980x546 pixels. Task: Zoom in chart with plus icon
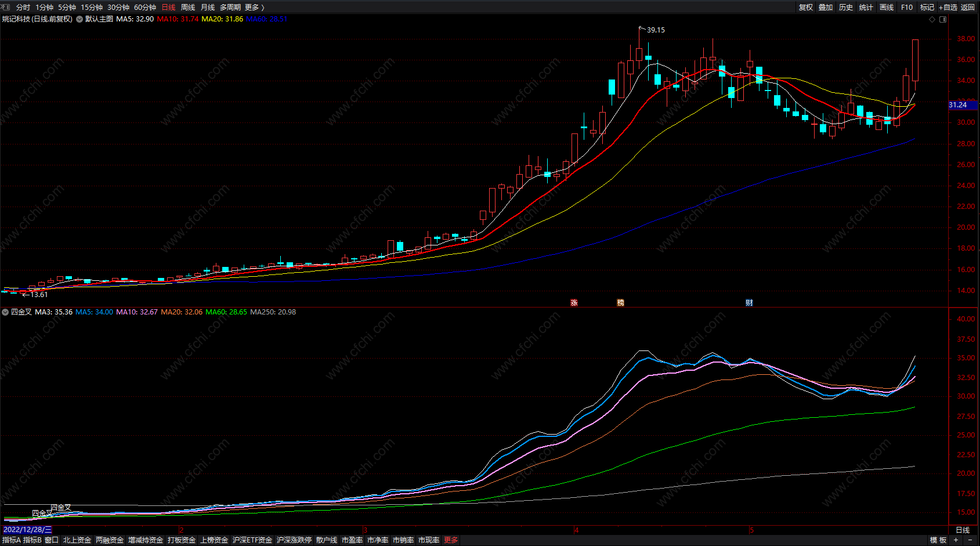pos(956,540)
